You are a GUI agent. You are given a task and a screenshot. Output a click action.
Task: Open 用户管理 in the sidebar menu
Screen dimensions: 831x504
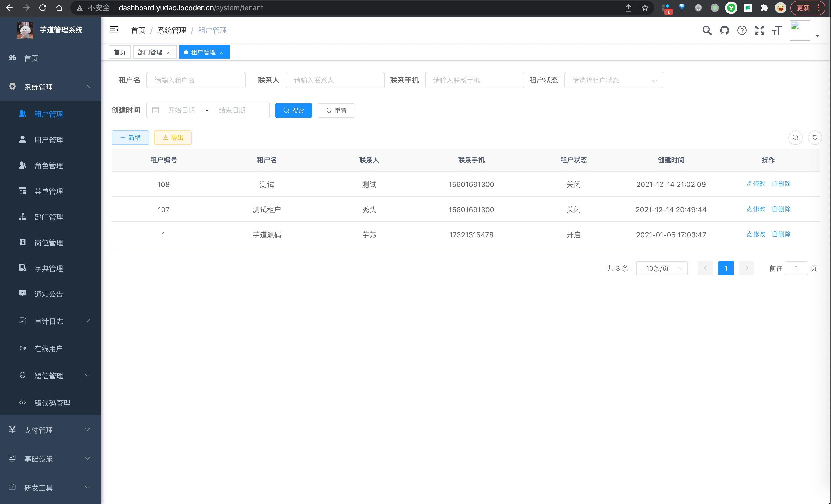(x=48, y=139)
